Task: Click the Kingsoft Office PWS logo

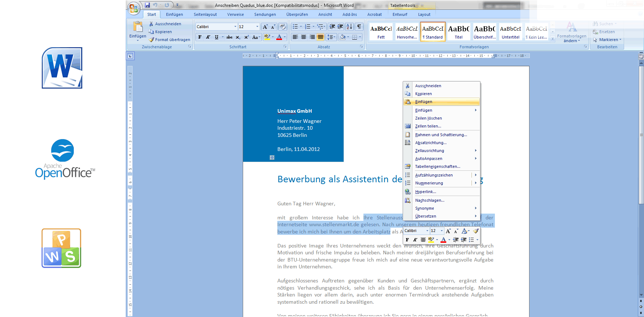Action: click(61, 248)
